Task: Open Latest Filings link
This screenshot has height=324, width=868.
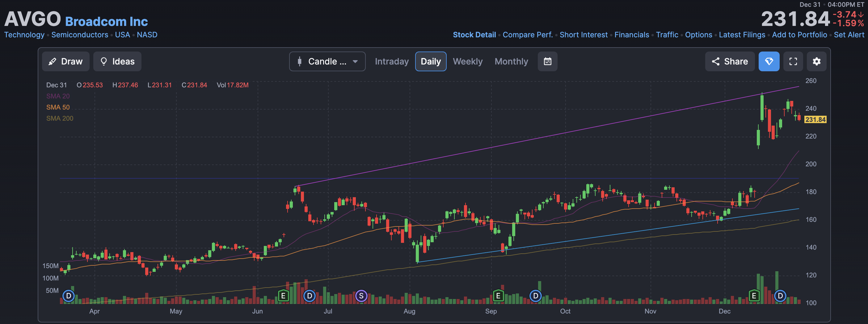Action: [x=742, y=35]
